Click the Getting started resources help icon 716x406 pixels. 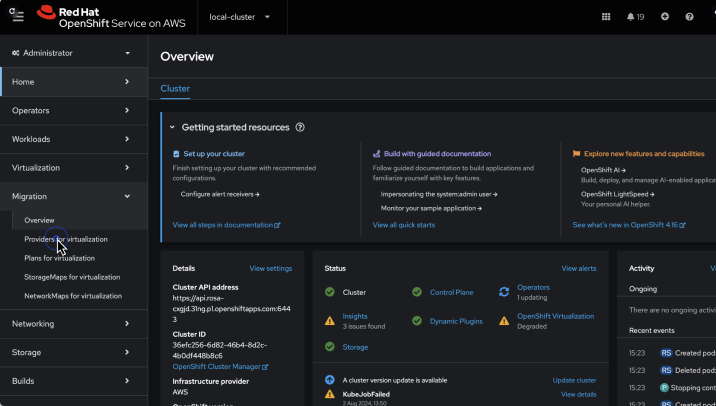point(300,128)
